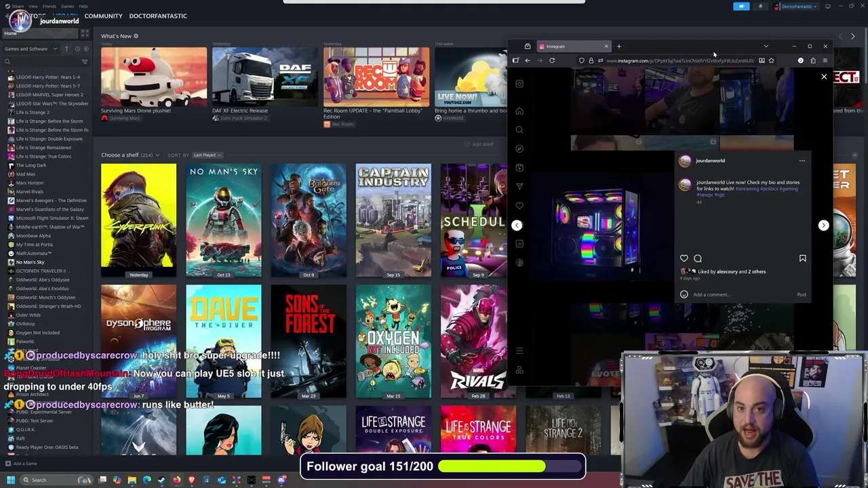Click the Steam announcements megaphone button

pyautogui.click(x=741, y=7)
